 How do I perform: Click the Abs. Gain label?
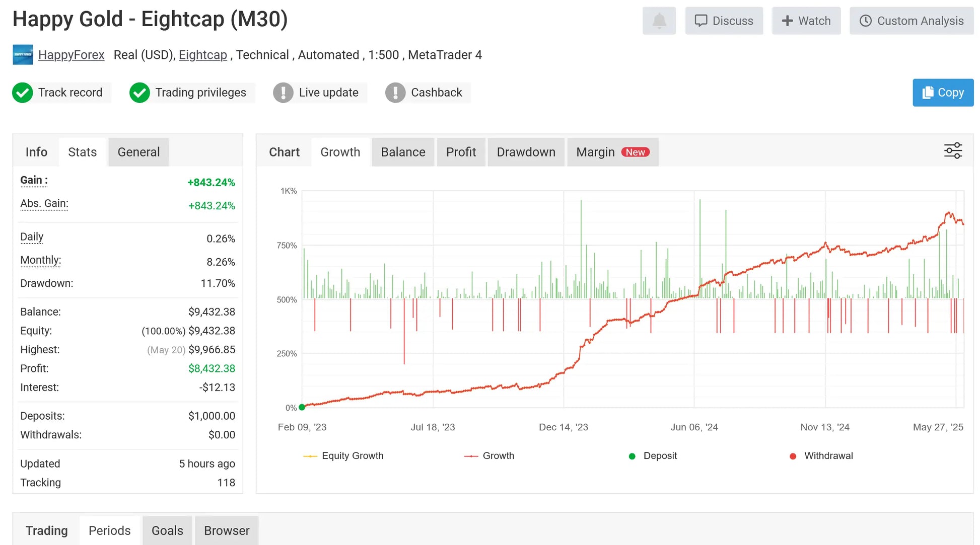(44, 203)
